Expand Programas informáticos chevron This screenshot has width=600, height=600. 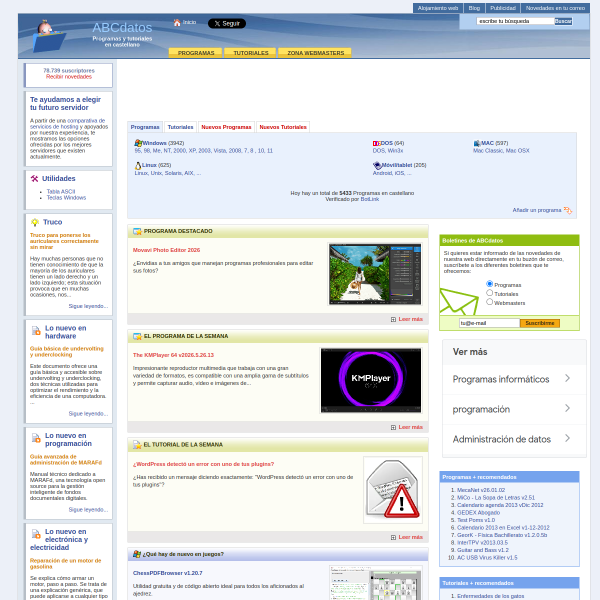point(567,378)
